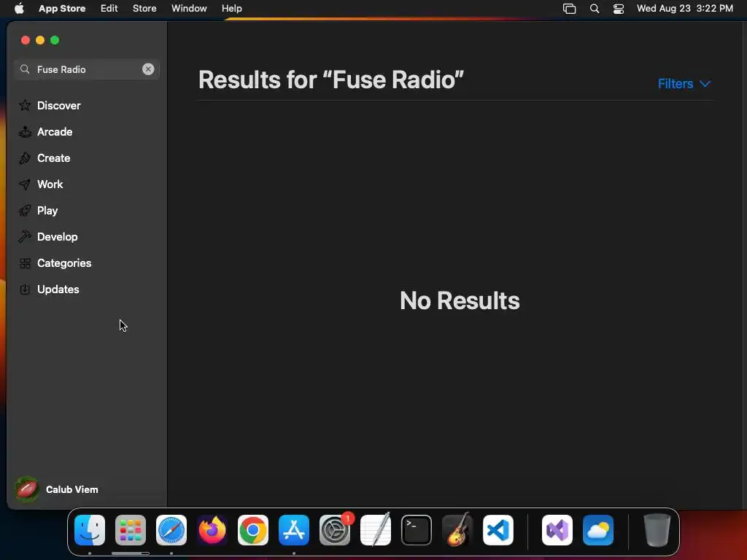Minimize the App Store window
The image size is (747, 560).
(x=40, y=40)
